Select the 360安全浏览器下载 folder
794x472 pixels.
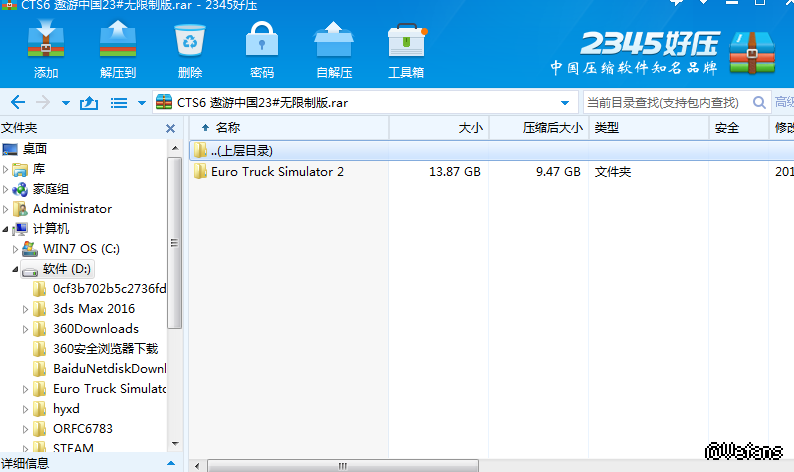pyautogui.click(x=105, y=348)
